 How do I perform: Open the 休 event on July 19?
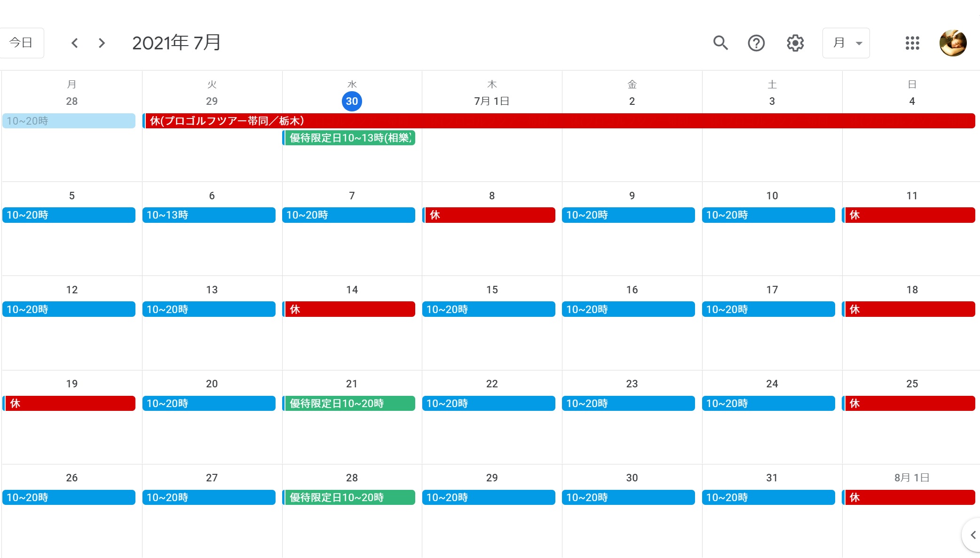point(69,403)
